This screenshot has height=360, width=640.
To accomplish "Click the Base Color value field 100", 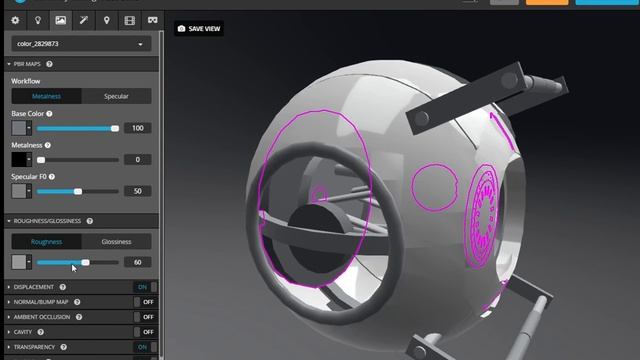I will (138, 128).
